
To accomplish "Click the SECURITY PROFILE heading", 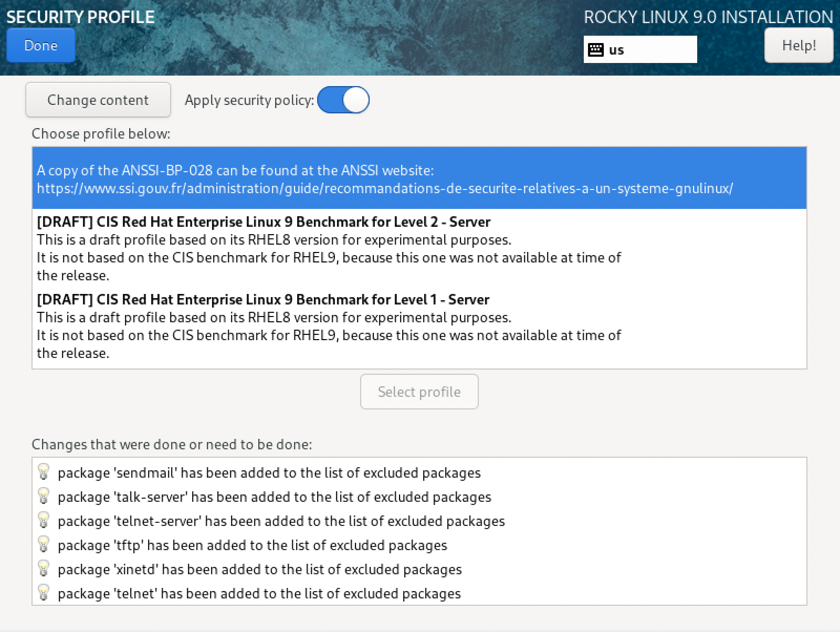I will [x=80, y=17].
